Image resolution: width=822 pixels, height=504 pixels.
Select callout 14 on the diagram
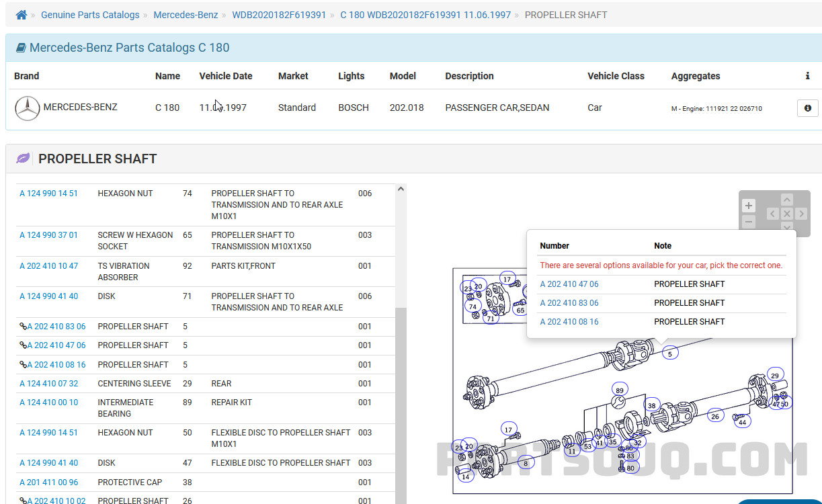tap(466, 476)
